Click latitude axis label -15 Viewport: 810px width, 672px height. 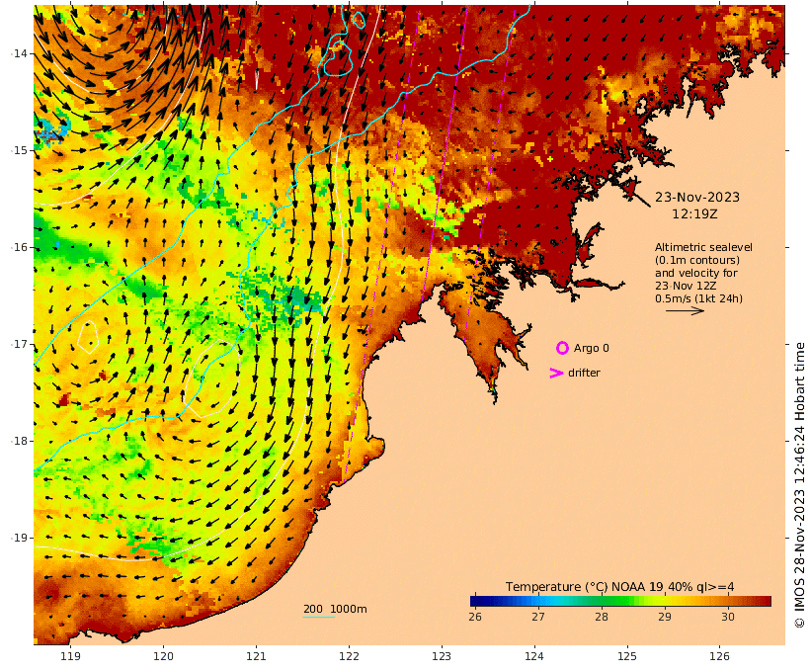click(21, 150)
